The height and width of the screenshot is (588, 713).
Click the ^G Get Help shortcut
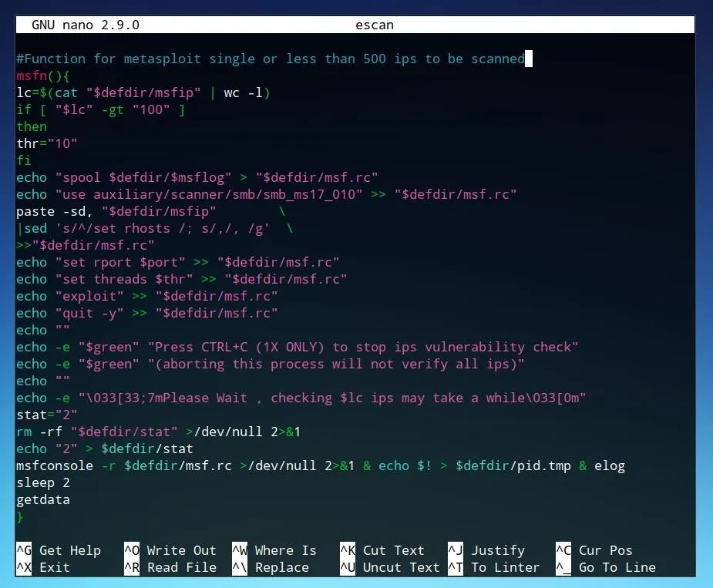click(x=59, y=550)
